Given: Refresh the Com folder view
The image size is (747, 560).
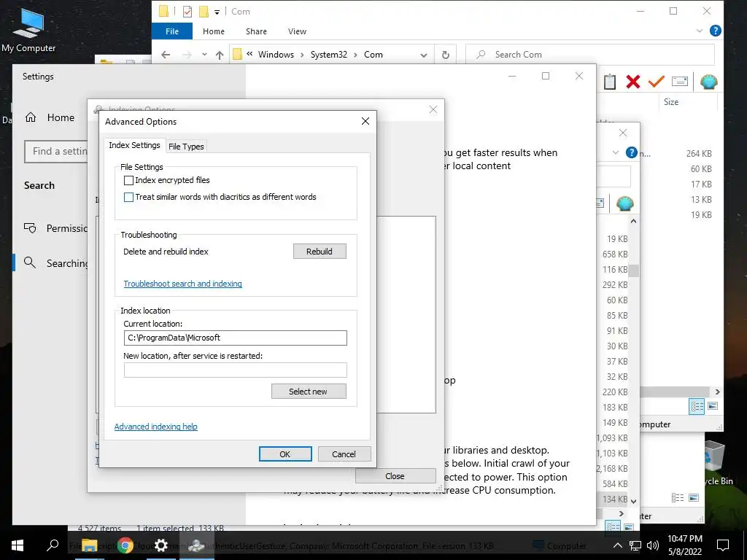Looking at the screenshot, I should (446, 55).
